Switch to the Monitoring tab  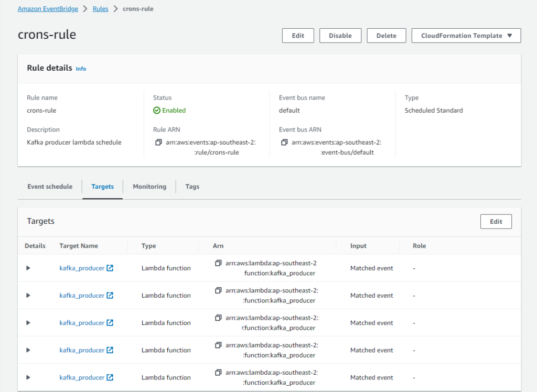pos(149,186)
